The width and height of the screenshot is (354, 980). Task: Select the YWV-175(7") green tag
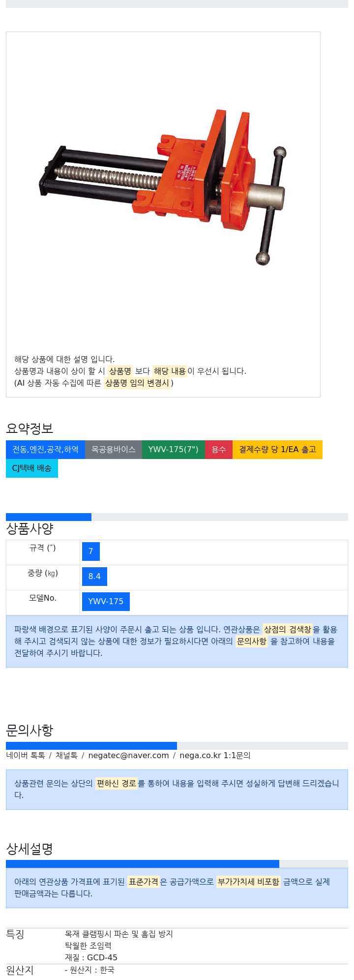click(x=174, y=450)
